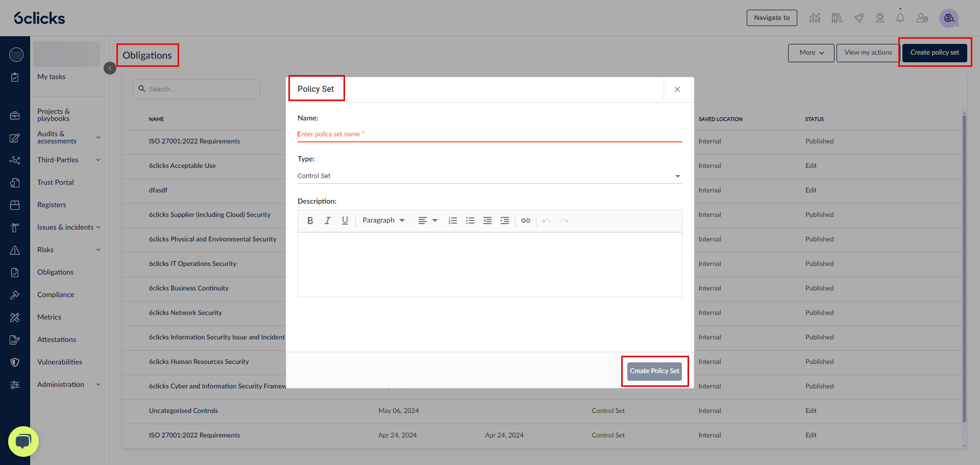Click the Projects briefcase sidebar icon
The image size is (980, 465).
tap(15, 115)
